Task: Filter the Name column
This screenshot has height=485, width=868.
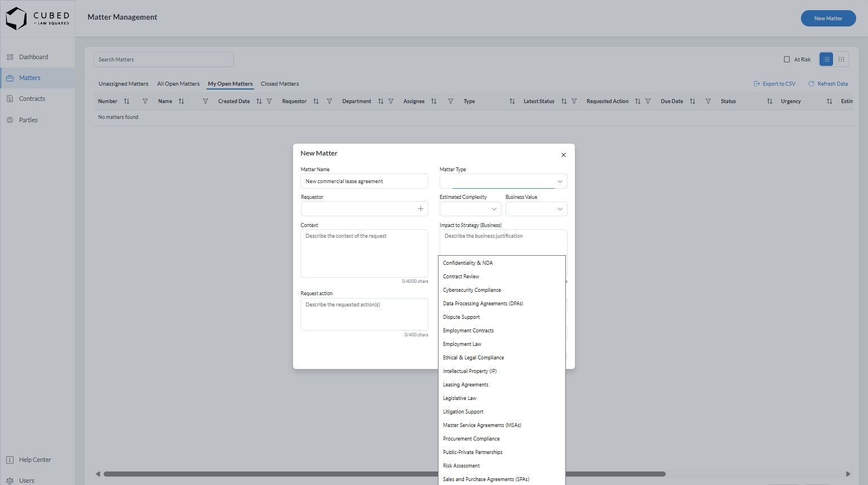Action: point(206,101)
